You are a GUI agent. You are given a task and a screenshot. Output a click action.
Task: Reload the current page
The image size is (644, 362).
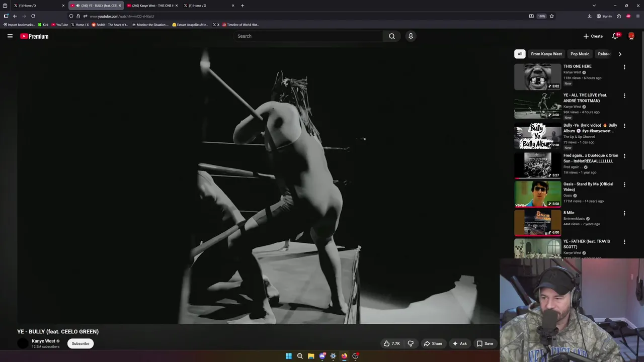pyautogui.click(x=33, y=16)
